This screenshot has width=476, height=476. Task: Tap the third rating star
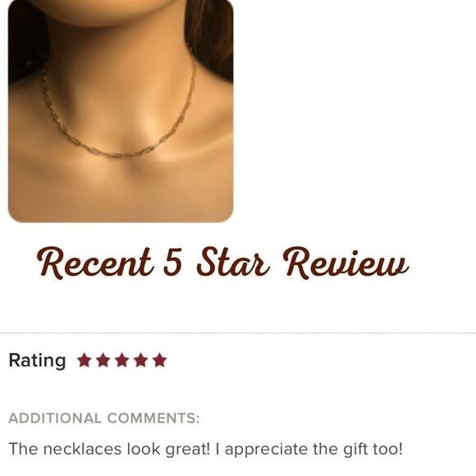[121, 360]
